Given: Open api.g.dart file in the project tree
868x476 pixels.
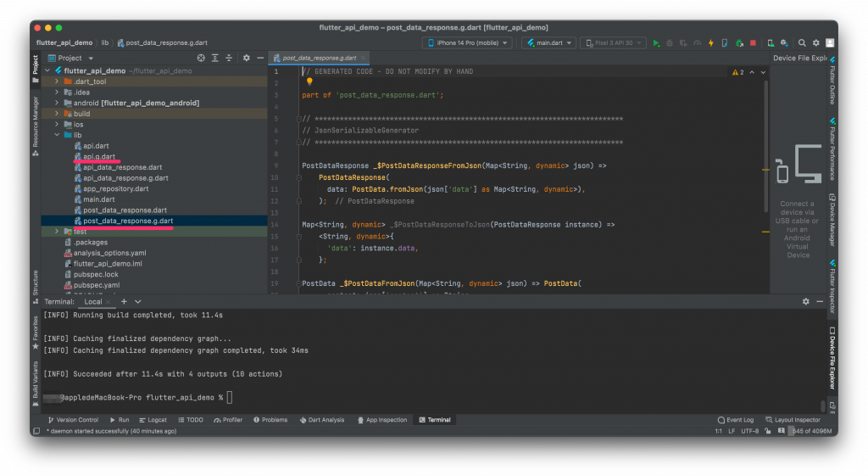Looking at the screenshot, I should pos(98,157).
